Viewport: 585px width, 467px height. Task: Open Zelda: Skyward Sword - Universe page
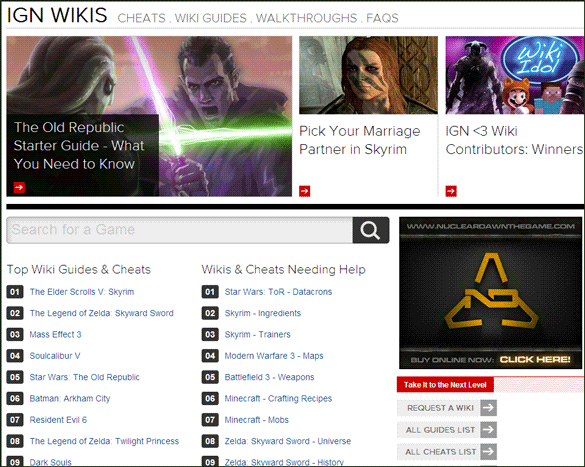[x=288, y=441]
